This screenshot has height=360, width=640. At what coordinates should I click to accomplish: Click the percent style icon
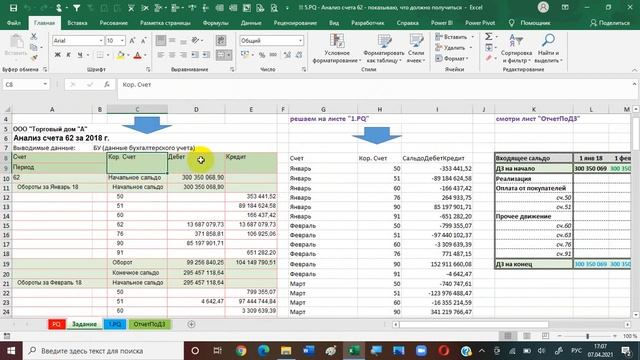262,55
